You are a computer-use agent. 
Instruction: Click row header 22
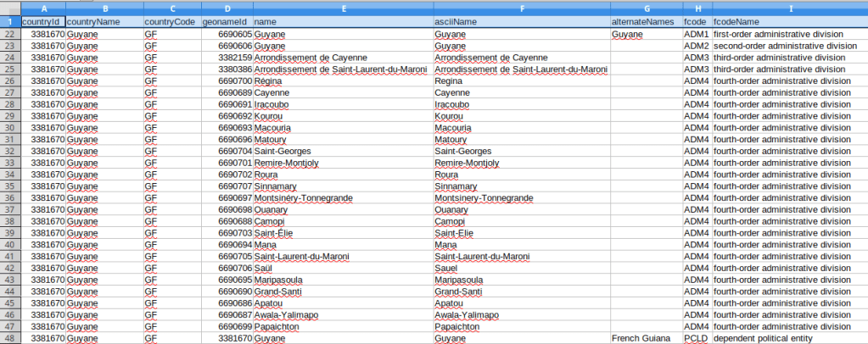click(x=9, y=34)
